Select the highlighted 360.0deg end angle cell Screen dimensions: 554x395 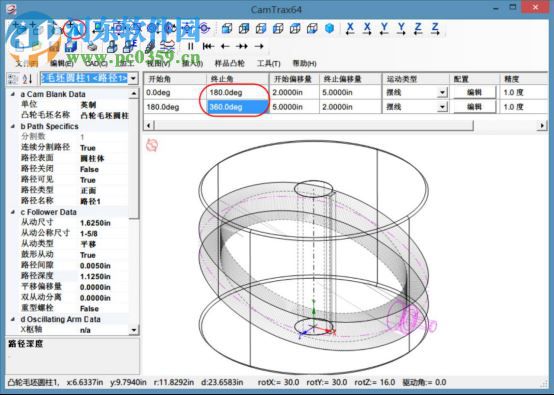[x=238, y=107]
